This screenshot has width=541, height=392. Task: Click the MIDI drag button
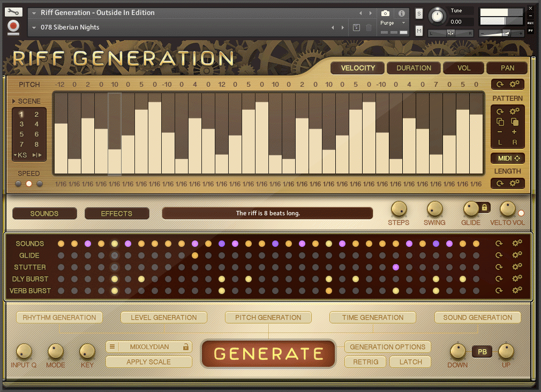(x=508, y=158)
